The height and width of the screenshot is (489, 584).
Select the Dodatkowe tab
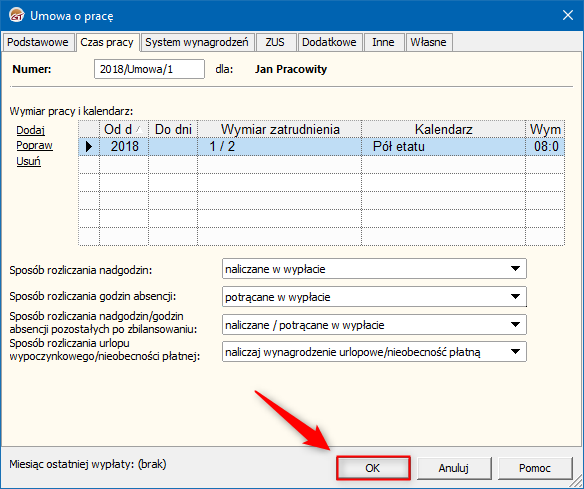(x=329, y=42)
